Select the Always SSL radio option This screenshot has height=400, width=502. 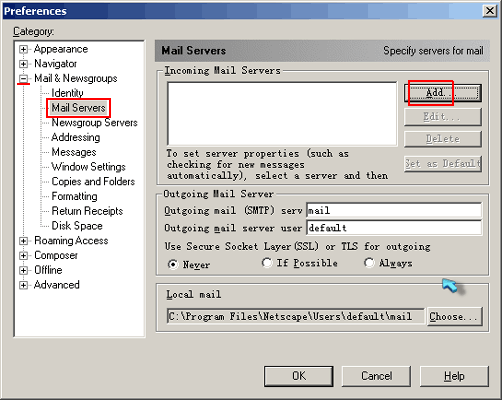tap(369, 263)
